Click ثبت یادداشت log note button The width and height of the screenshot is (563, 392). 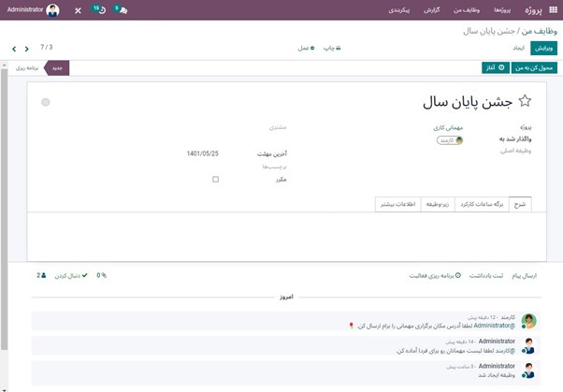486,276
